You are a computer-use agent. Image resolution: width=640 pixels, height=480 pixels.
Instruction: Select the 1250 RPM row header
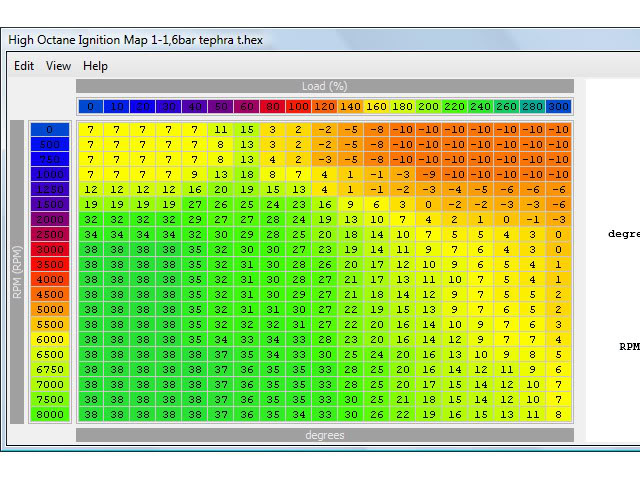pyautogui.click(x=50, y=189)
